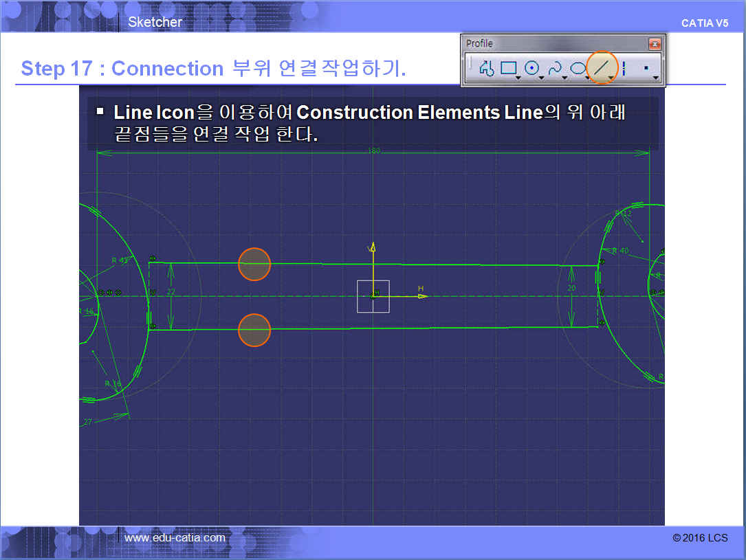The width and height of the screenshot is (746, 560).
Task: Click the sketch origin axis box
Action: tap(373, 296)
